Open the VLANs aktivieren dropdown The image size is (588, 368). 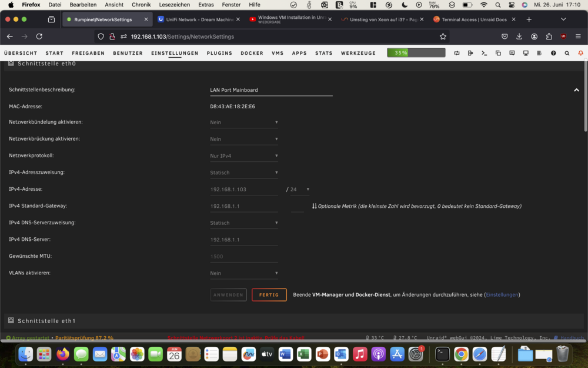(x=244, y=273)
